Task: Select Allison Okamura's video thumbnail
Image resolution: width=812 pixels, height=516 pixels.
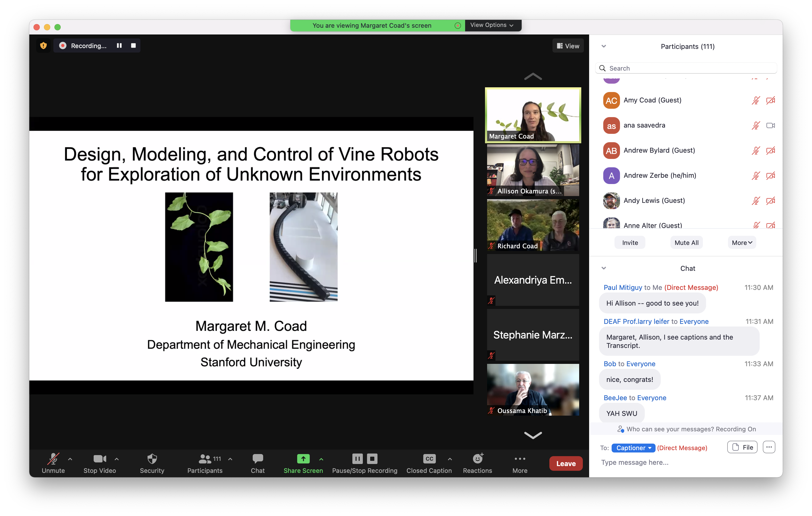Action: [533, 170]
